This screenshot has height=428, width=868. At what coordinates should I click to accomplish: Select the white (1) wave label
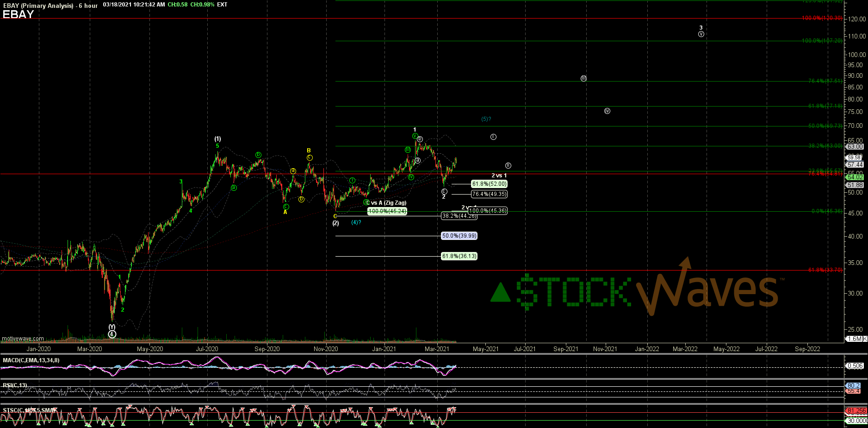click(x=217, y=139)
